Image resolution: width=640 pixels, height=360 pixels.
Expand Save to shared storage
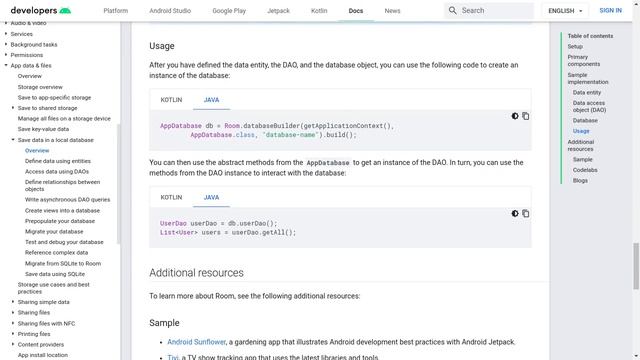pos(13,108)
